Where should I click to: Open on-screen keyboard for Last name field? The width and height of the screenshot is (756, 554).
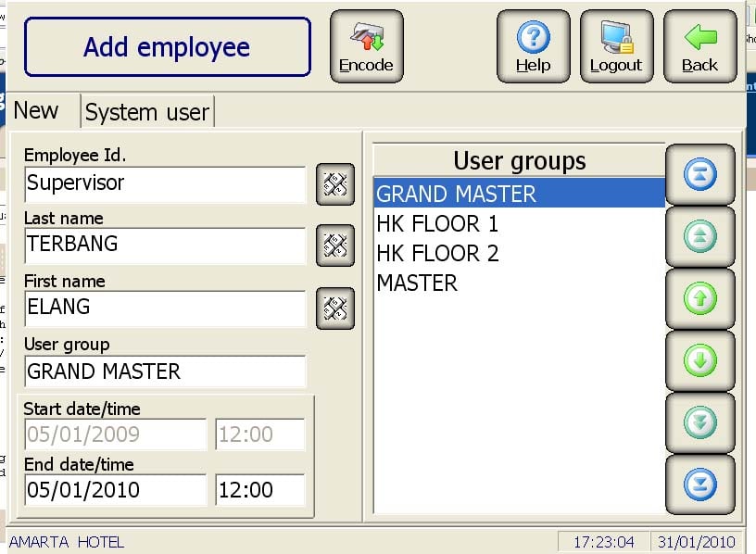pos(334,246)
